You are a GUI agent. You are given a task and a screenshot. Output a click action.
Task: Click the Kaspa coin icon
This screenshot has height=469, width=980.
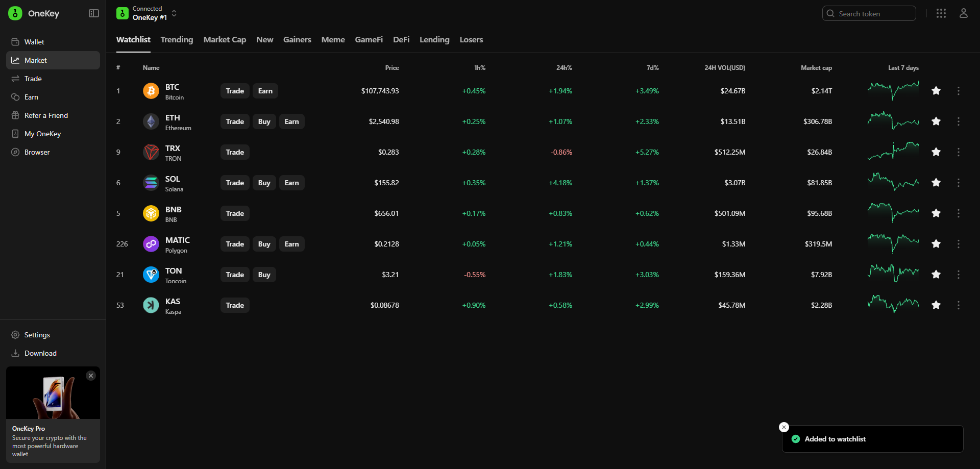point(151,305)
